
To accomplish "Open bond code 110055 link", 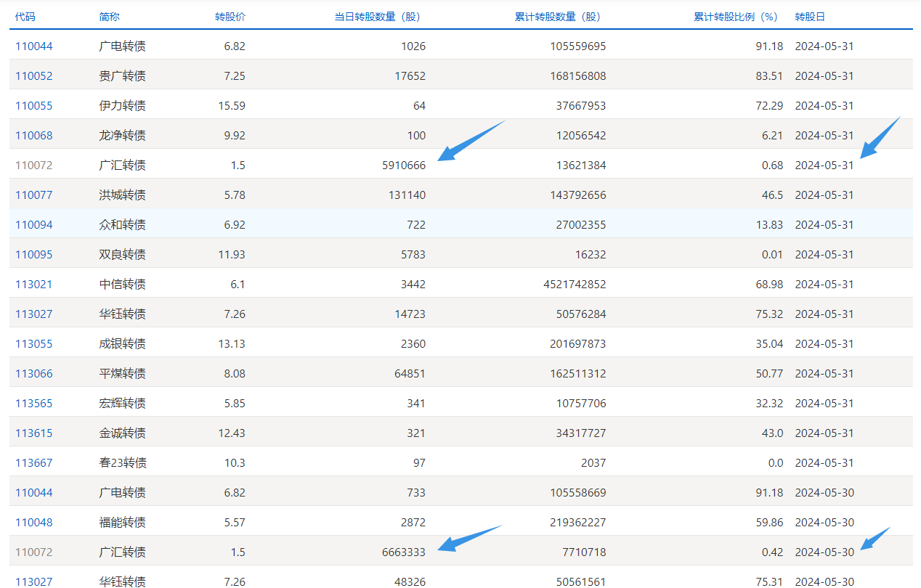I will [x=34, y=106].
